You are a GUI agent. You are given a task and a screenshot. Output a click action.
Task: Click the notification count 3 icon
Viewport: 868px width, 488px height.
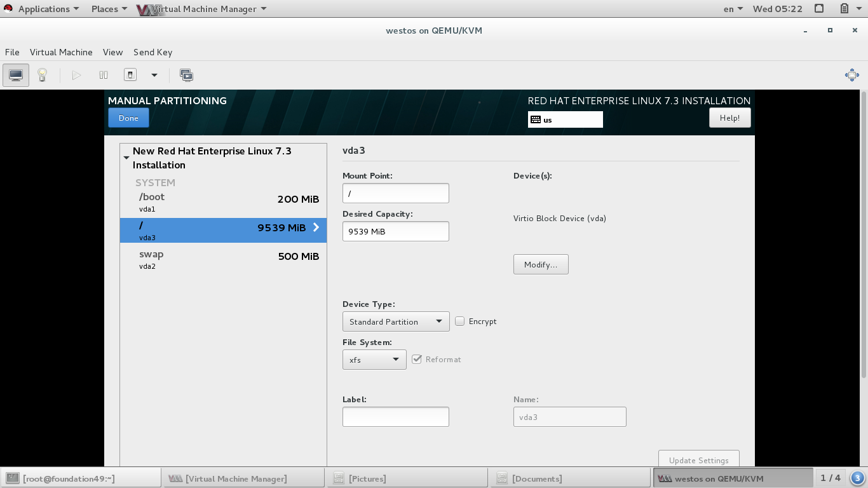(857, 478)
